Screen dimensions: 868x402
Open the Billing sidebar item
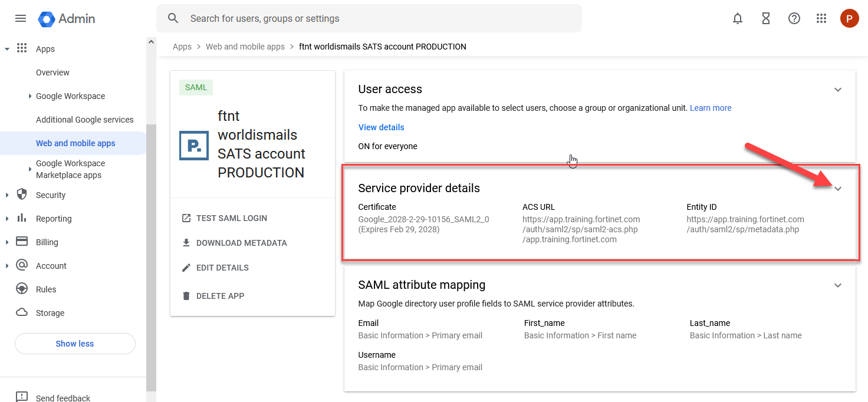point(47,242)
